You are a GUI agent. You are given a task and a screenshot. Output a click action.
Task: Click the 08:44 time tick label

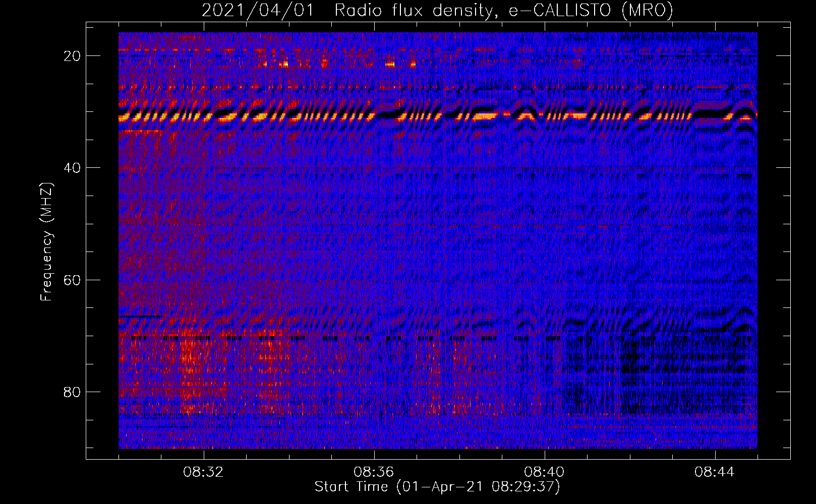coord(715,472)
